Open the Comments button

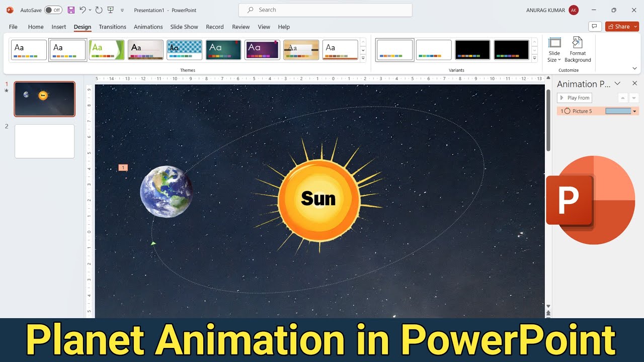click(x=595, y=27)
